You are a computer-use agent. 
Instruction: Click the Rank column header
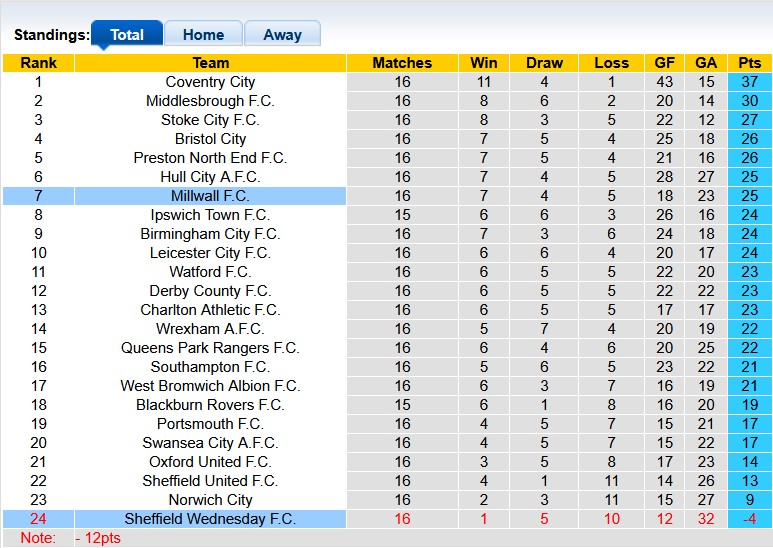tap(38, 63)
